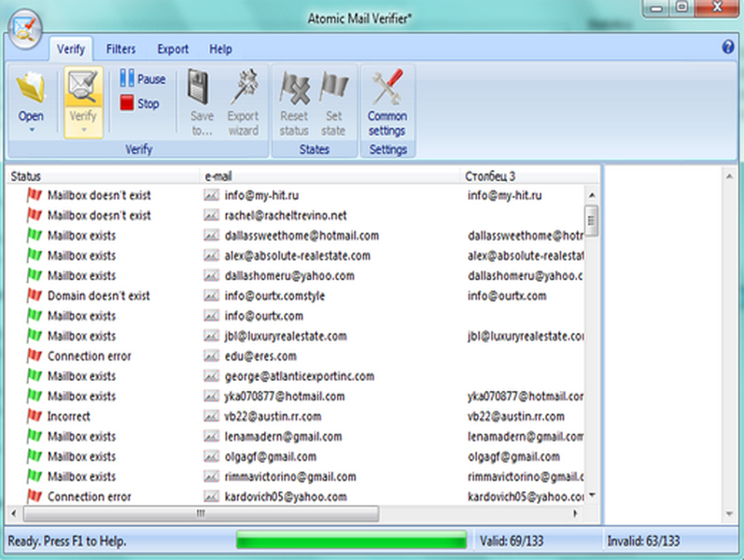
Task: Open the Atomic Mail Verifier application menu orb
Action: pos(25,29)
